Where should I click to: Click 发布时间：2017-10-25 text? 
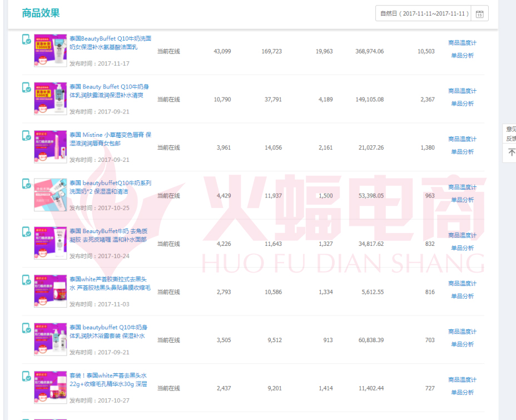100,208
